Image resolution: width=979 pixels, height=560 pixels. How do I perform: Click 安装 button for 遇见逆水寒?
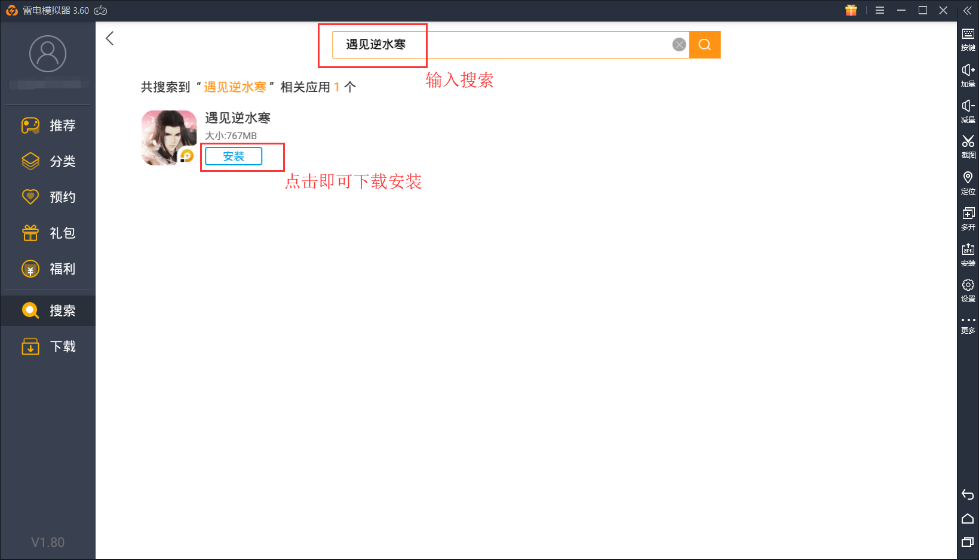coord(234,156)
